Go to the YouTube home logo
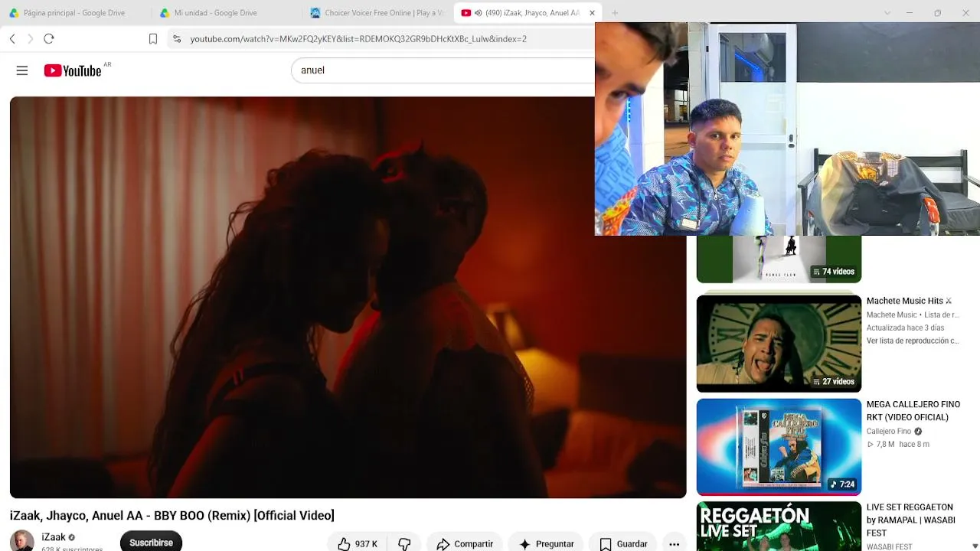This screenshot has height=551, width=980. coord(73,70)
